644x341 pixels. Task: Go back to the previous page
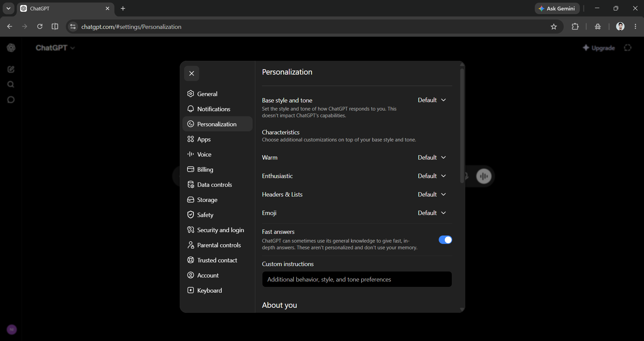[x=9, y=27]
